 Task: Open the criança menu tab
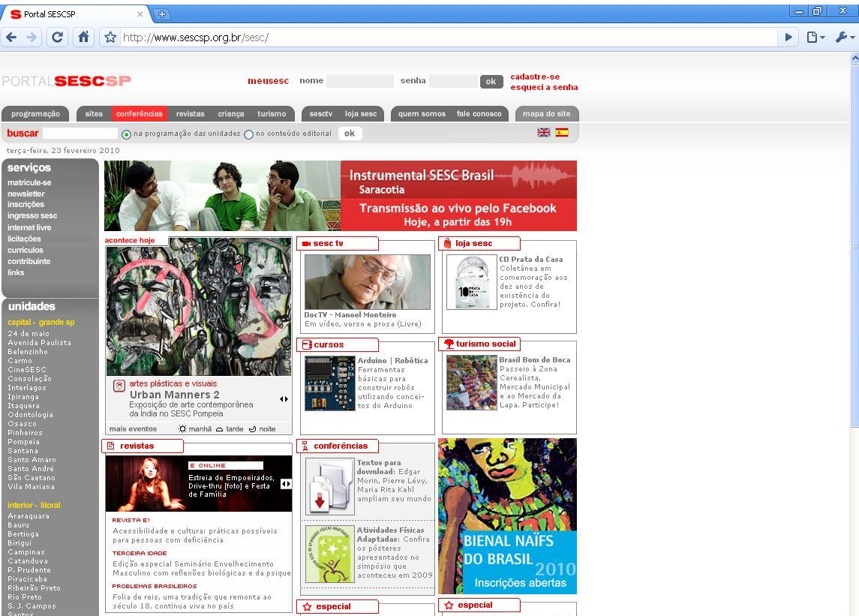[x=230, y=114]
